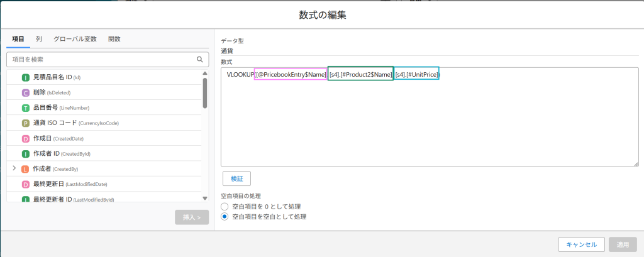Select the 見積品目名 ID (Id) row

pos(104,77)
